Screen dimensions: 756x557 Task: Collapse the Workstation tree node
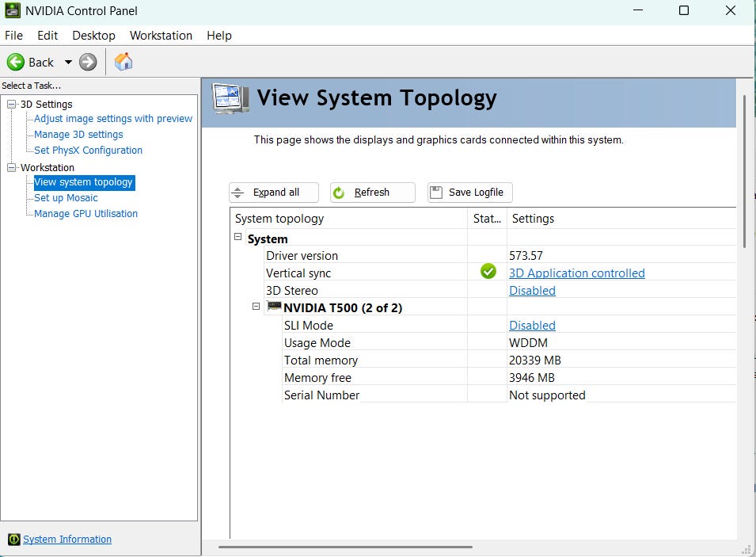coord(12,168)
